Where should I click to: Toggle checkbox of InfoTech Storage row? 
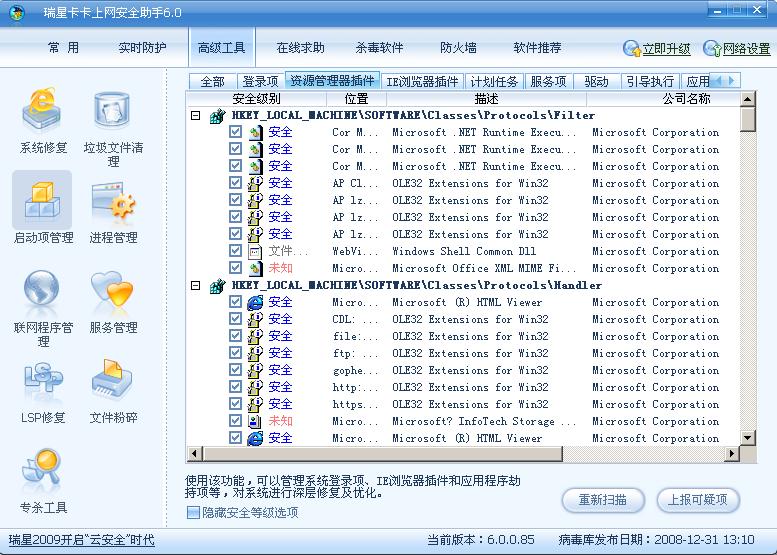coord(235,421)
